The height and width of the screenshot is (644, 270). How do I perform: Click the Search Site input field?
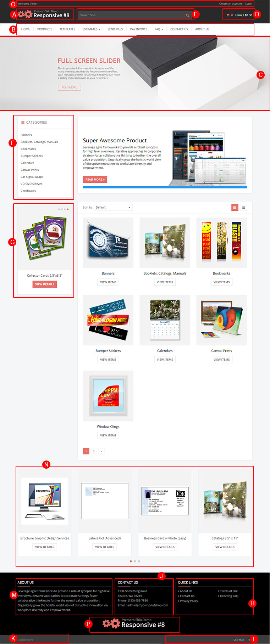[131, 15]
